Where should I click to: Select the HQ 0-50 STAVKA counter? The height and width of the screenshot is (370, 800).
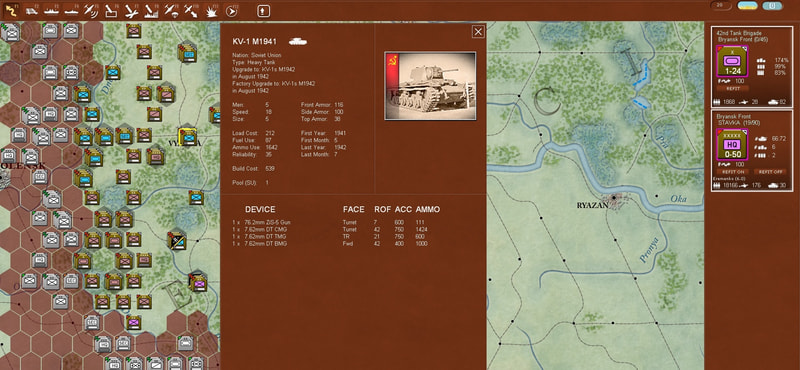coord(733,144)
